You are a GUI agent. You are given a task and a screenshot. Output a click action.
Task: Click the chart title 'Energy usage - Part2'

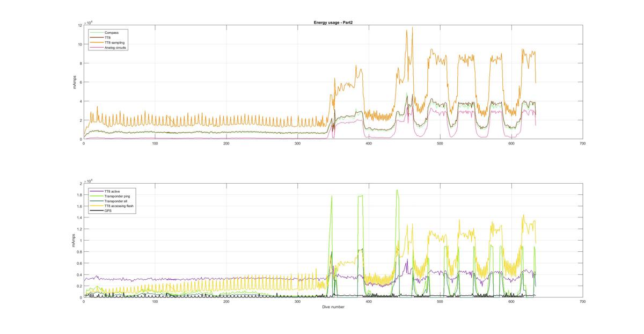[333, 23]
